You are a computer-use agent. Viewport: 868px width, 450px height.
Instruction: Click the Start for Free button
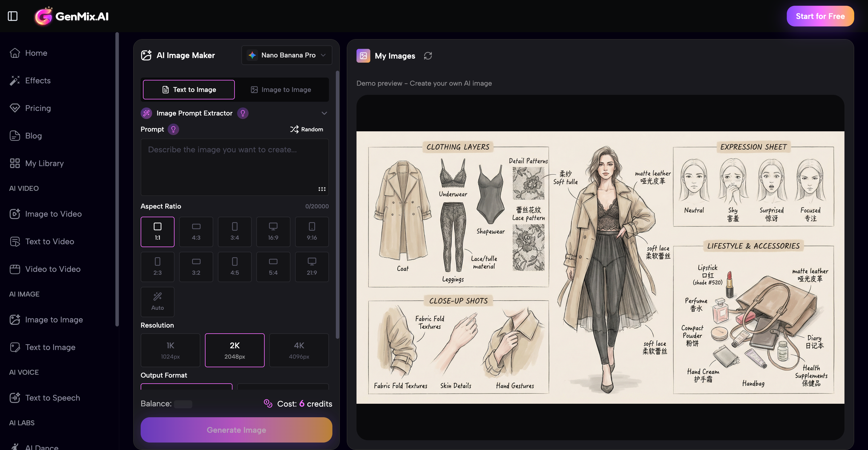pyautogui.click(x=820, y=16)
